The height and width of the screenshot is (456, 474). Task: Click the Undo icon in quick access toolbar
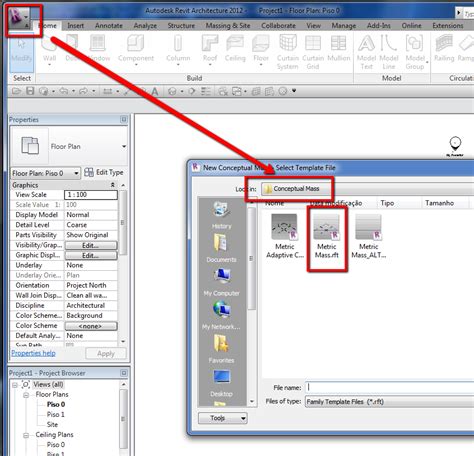(64, 91)
